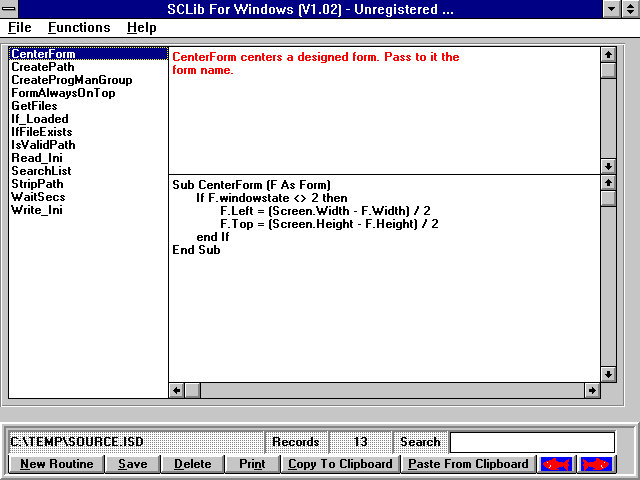Open the Help menu
Screen dimensions: 640x480
click(x=142, y=28)
